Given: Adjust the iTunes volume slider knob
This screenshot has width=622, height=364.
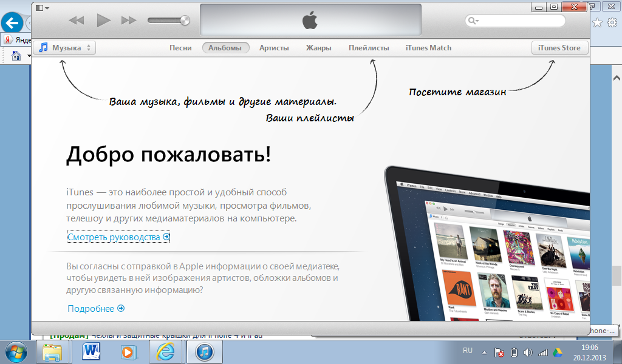Looking at the screenshot, I should tap(185, 20).
